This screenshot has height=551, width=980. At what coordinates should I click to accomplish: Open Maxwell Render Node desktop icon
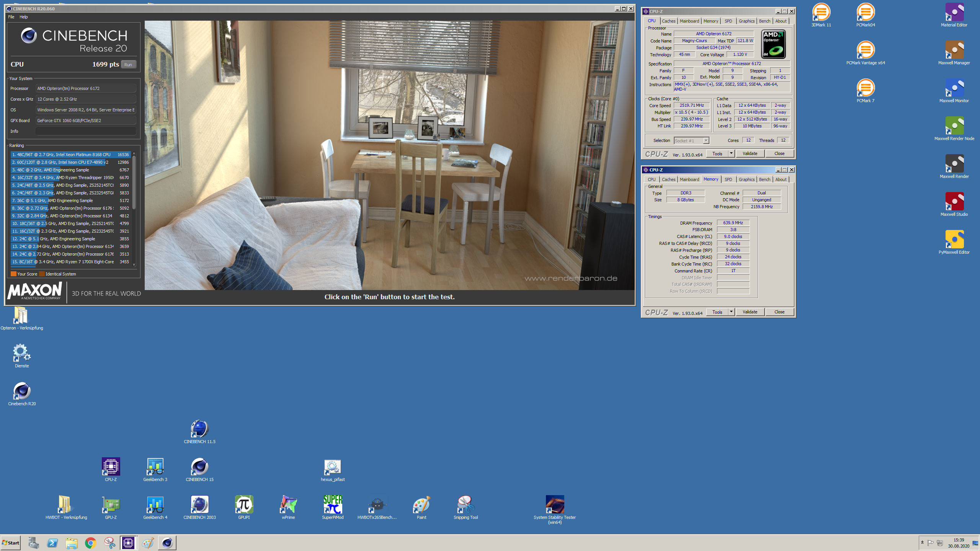pyautogui.click(x=954, y=129)
